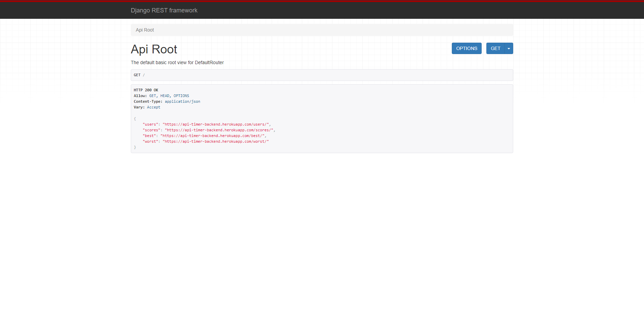Viewport: 644px width, 323px height.
Task: Click the OPTIONS request control
Action: [467, 48]
